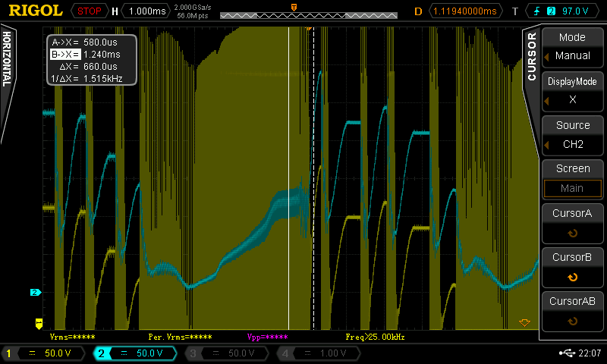
Task: Click the channel 1 DC coupling symbol
Action: point(33,353)
